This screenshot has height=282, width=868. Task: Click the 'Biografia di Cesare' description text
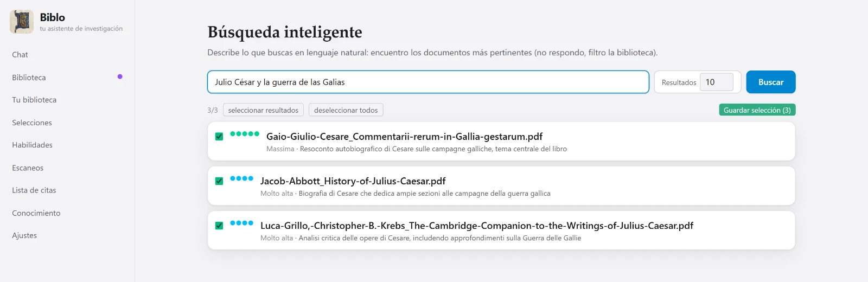click(424, 194)
